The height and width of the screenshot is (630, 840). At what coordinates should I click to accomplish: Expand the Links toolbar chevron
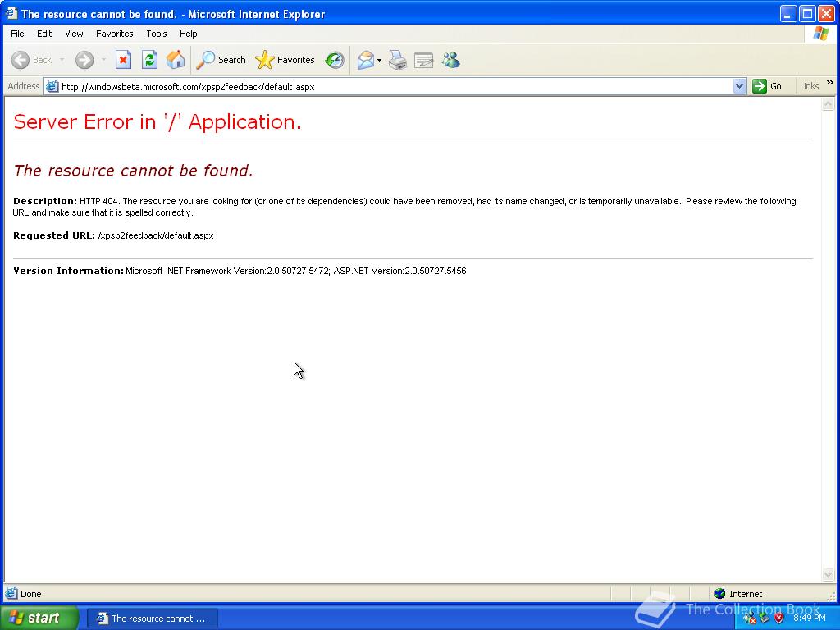click(x=830, y=83)
